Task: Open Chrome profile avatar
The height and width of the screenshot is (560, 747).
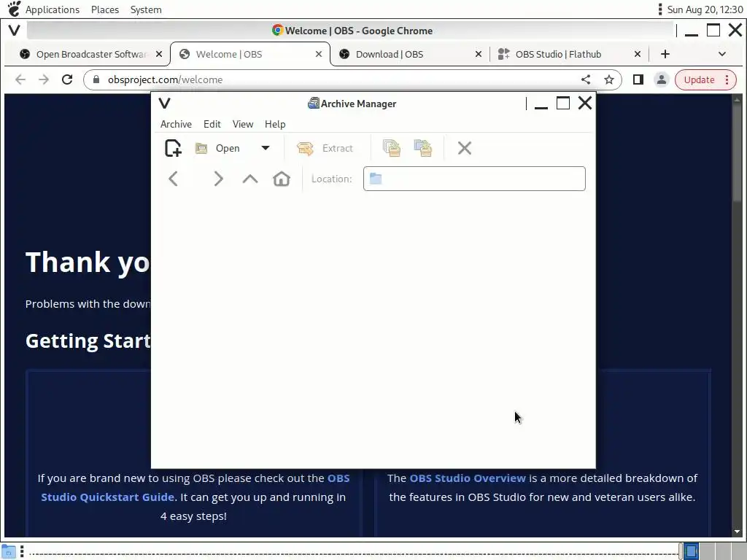Action: (x=661, y=79)
